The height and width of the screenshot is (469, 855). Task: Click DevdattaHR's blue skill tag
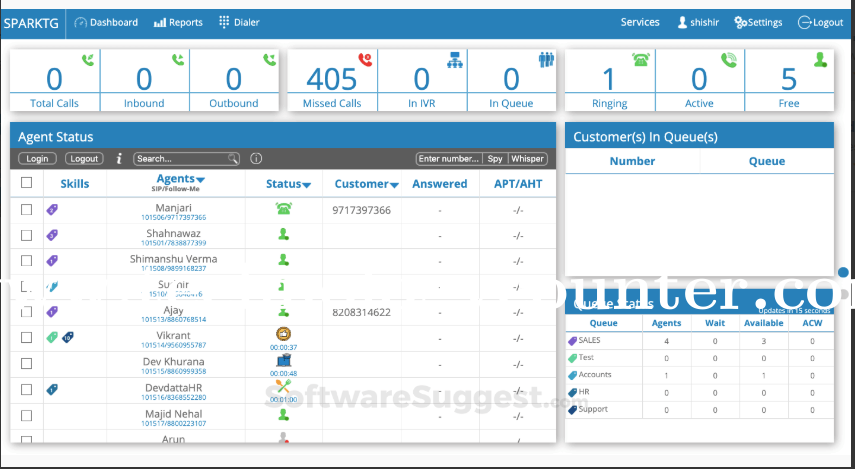[x=52, y=389]
